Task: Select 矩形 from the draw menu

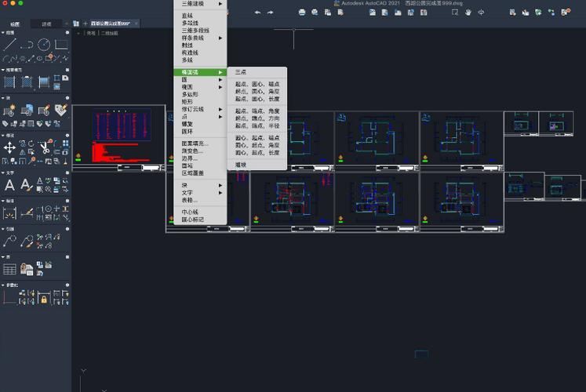Action: (x=187, y=102)
